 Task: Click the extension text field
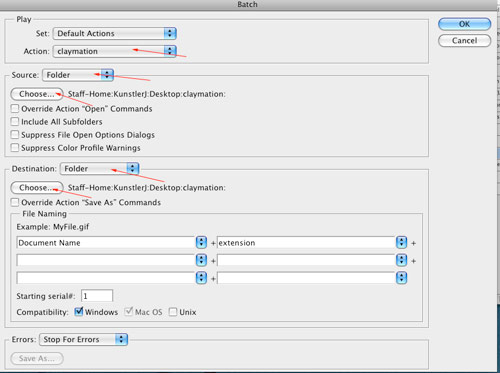click(x=306, y=243)
